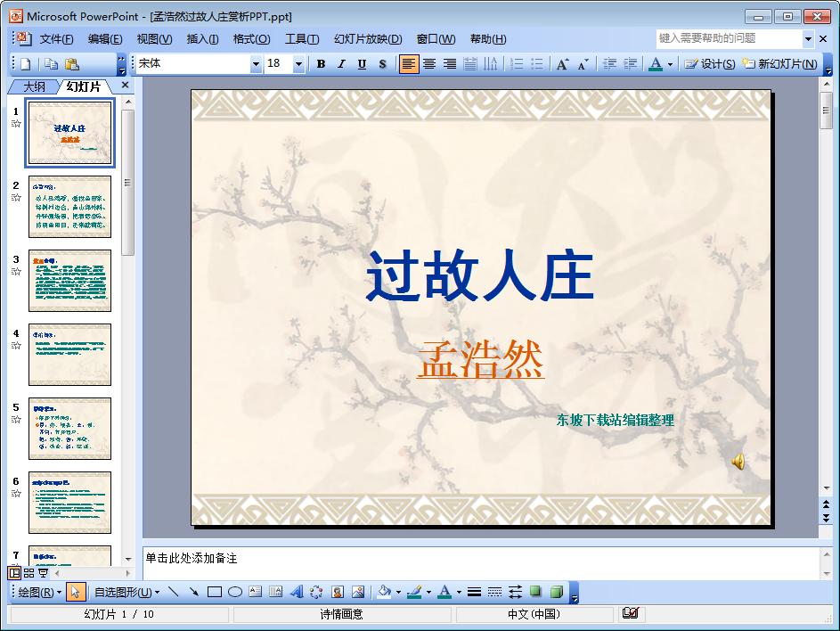
Task: Select the Oval shape tool
Action: 234,592
